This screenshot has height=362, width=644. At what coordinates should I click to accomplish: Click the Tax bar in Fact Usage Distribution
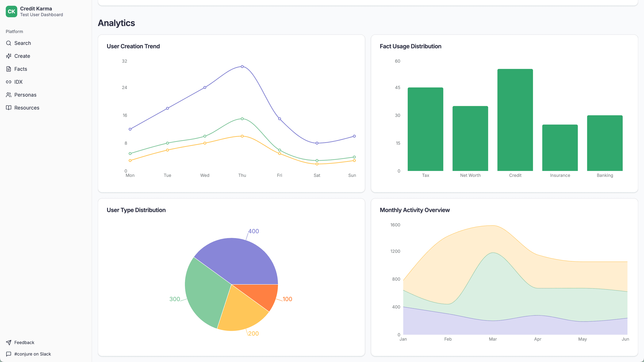coord(425,129)
